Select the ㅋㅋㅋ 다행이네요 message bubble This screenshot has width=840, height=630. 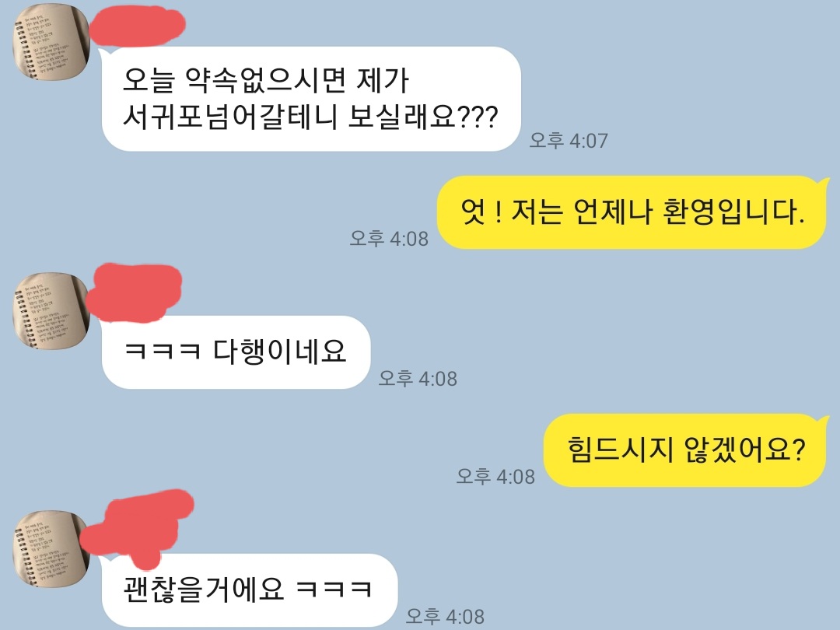[236, 352]
